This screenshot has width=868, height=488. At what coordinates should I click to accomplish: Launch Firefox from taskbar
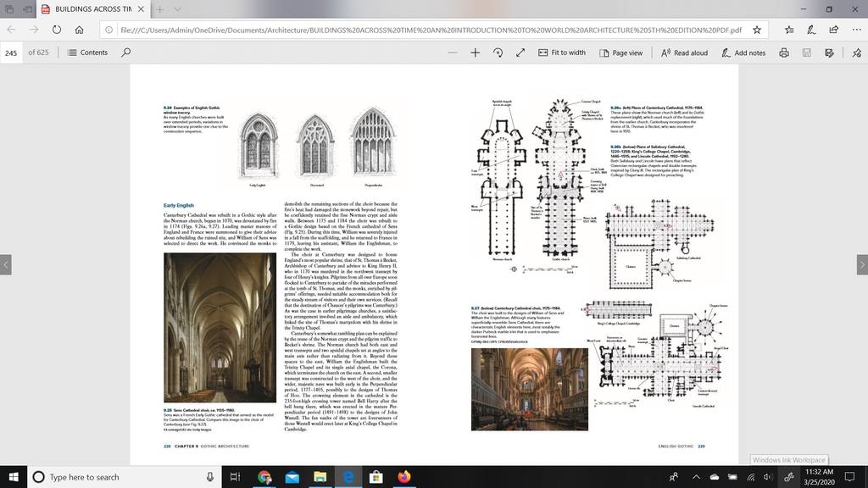[404, 477]
